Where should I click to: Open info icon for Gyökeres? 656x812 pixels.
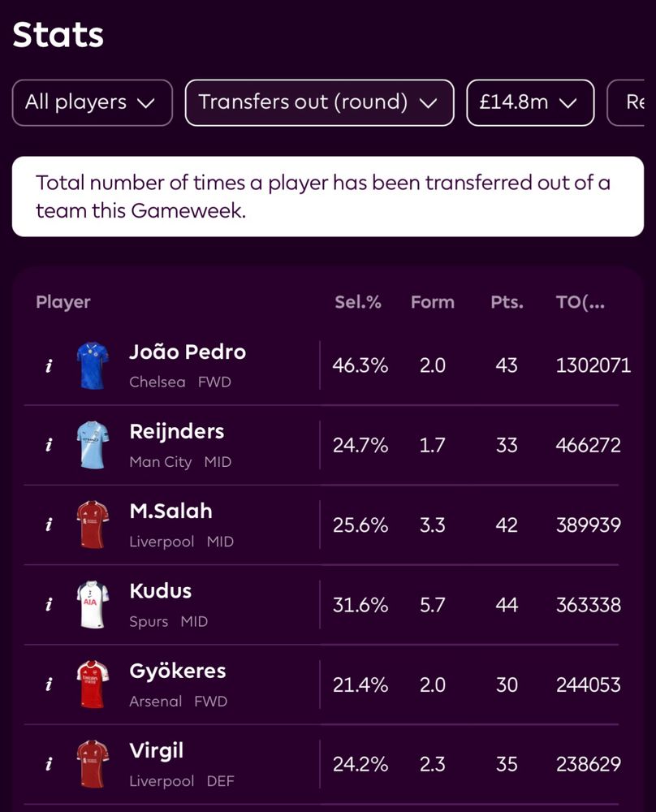click(x=49, y=685)
